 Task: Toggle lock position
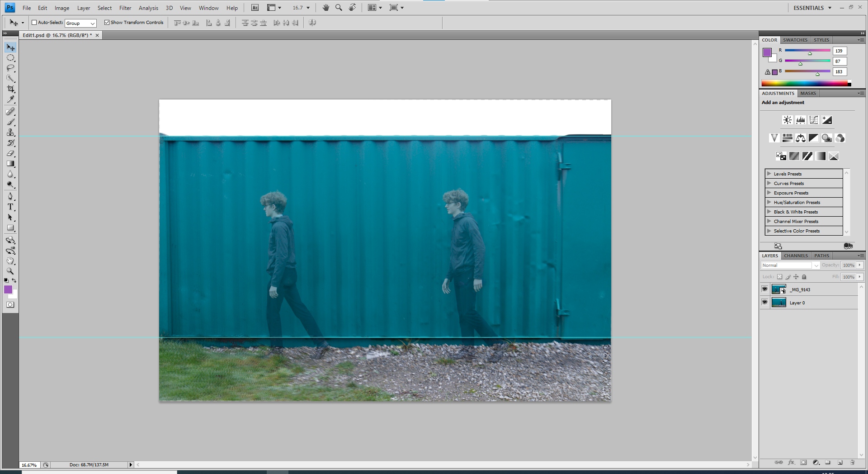[796, 277]
